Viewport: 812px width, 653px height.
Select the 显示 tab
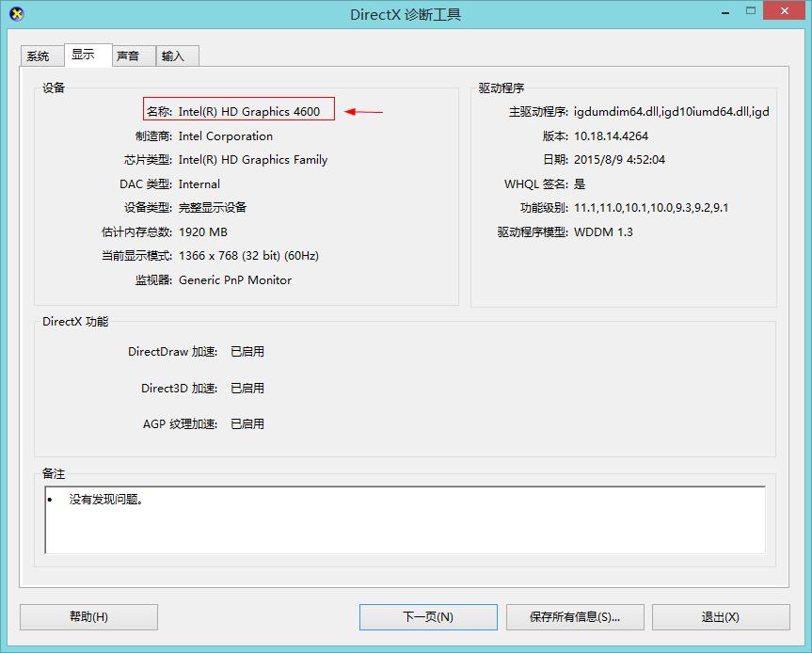point(88,55)
